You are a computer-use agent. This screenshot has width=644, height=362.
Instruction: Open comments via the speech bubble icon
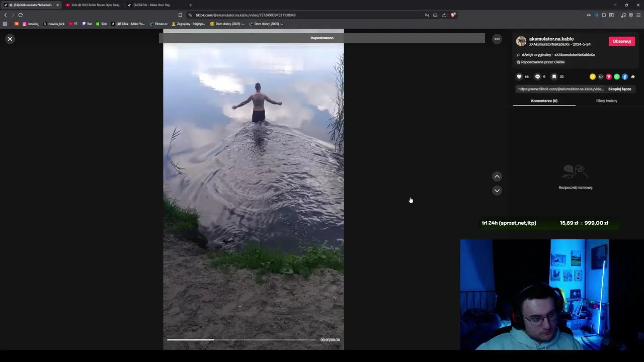coord(537,76)
